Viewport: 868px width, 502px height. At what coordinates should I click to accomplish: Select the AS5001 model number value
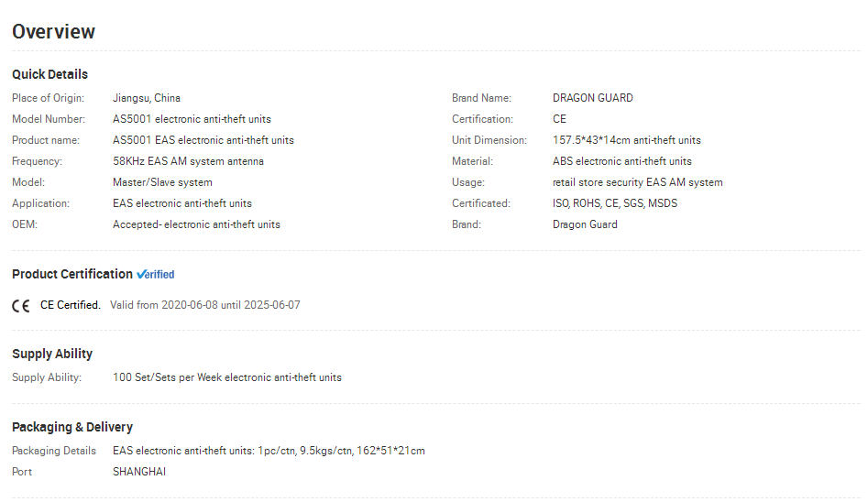tap(192, 119)
